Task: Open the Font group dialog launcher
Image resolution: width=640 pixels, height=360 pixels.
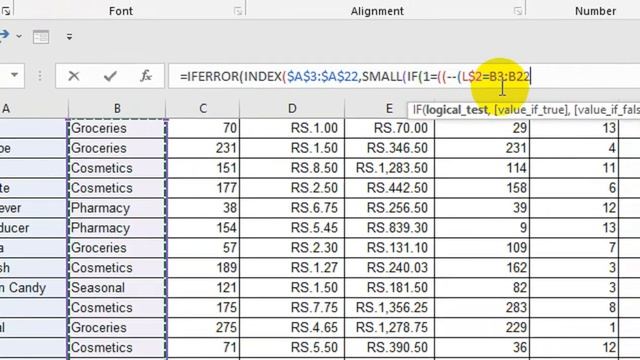Action: pos(238,11)
